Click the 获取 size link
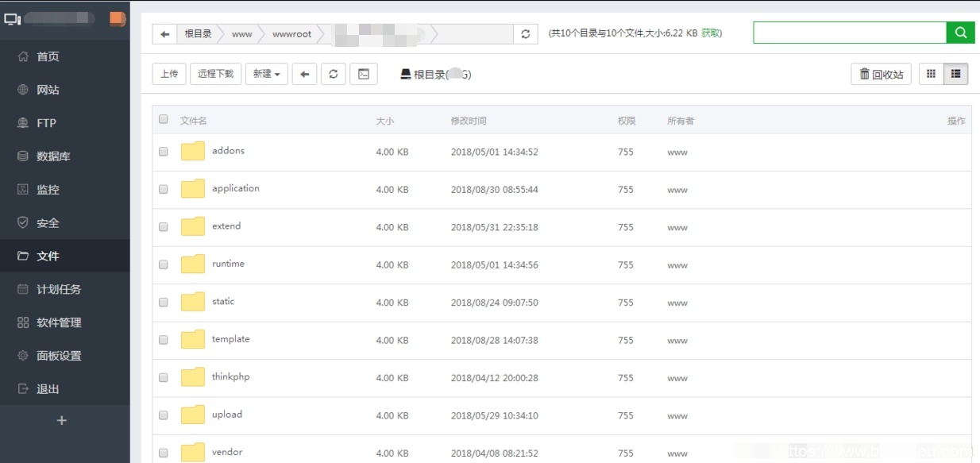 click(x=711, y=33)
